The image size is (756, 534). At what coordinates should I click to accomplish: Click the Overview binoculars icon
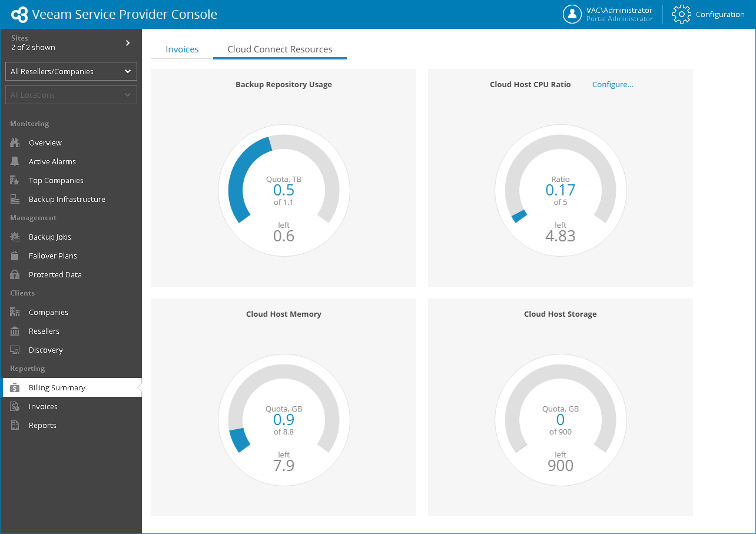[15, 142]
